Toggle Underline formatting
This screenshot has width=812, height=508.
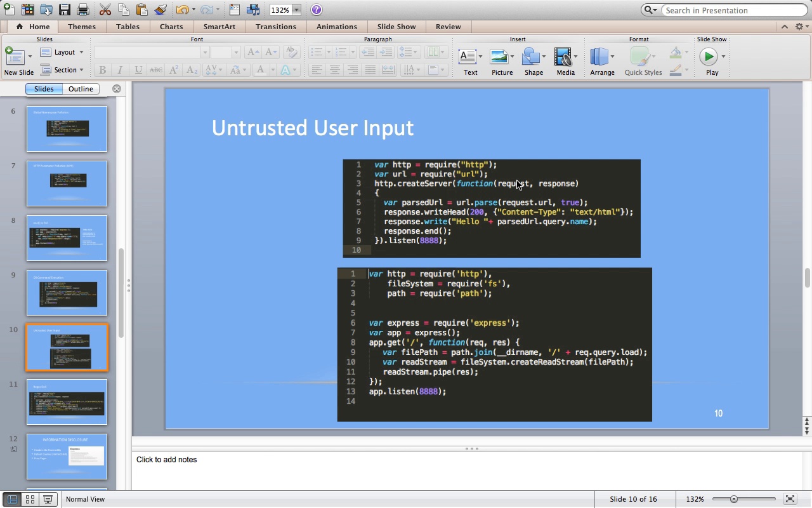tap(138, 70)
